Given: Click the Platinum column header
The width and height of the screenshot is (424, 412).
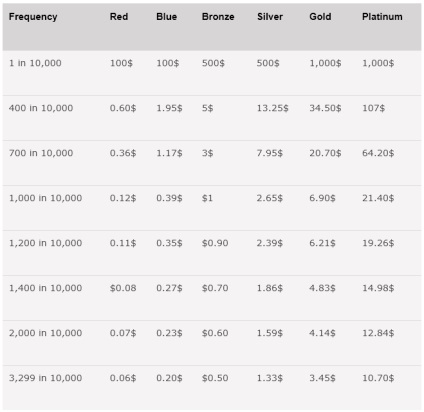Looking at the screenshot, I should coord(382,17).
